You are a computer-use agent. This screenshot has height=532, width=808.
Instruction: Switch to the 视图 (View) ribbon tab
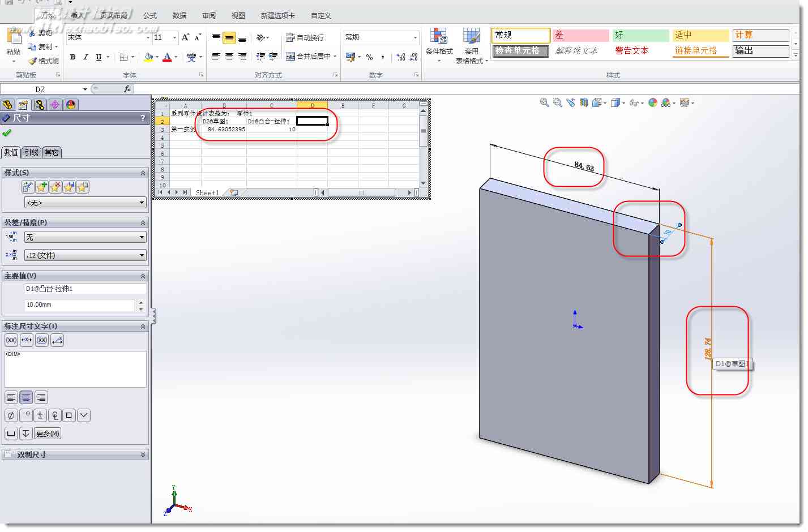[238, 15]
